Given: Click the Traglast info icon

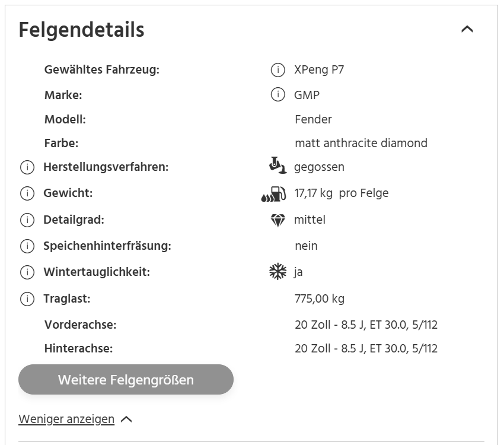Looking at the screenshot, I should [27, 298].
